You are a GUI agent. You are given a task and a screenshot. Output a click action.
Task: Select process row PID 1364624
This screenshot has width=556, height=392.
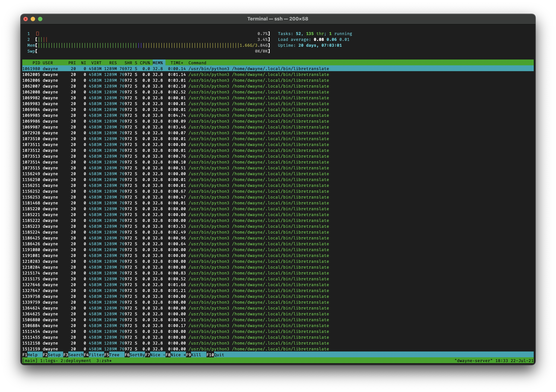point(278,308)
